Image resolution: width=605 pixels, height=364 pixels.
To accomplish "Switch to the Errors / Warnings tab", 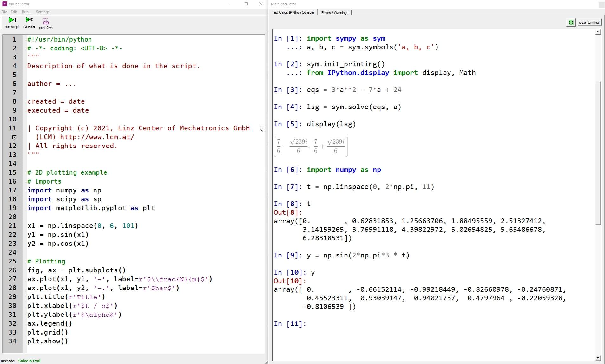I will [334, 13].
